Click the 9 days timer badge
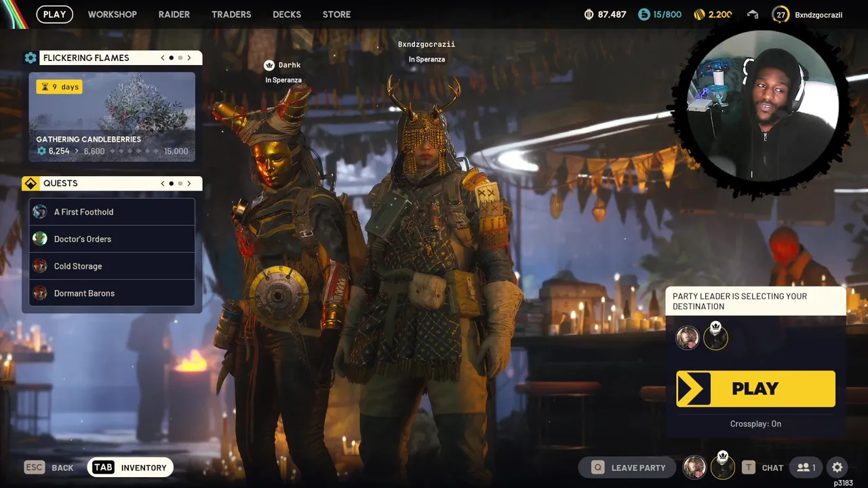The image size is (868, 488). coord(60,87)
